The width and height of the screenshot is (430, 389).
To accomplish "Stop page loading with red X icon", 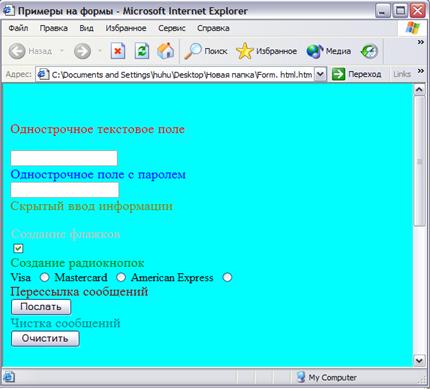I will click(118, 51).
